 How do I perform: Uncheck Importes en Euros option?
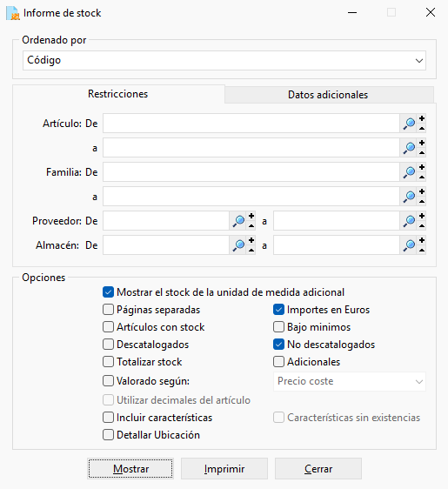278,310
